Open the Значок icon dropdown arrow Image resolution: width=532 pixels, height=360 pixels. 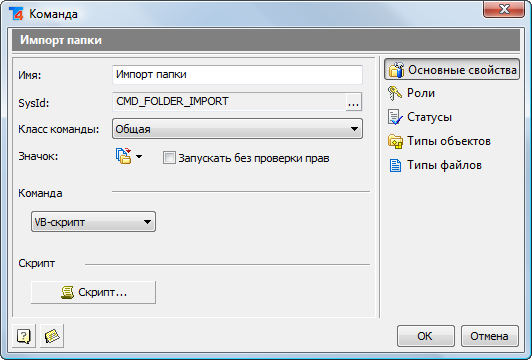point(139,156)
